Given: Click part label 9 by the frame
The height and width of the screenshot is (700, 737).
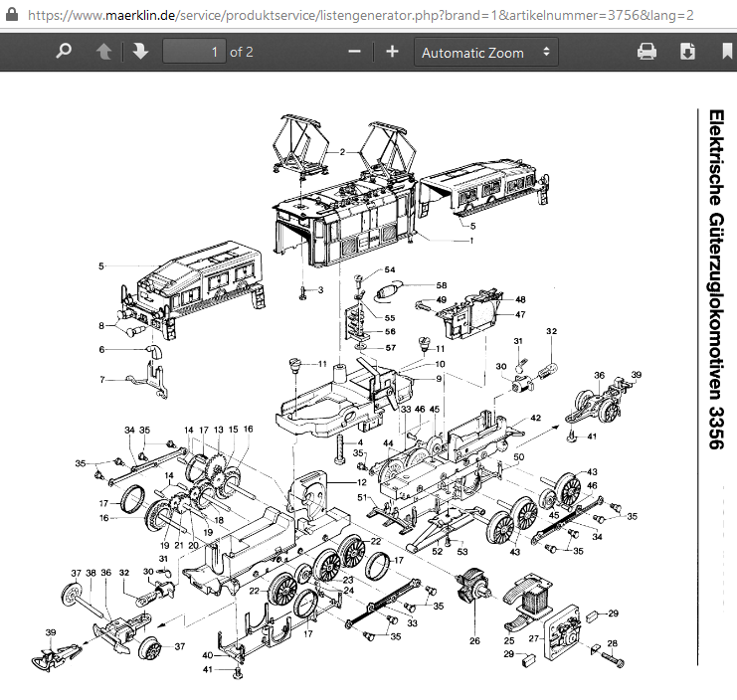Looking at the screenshot, I should 439,379.
